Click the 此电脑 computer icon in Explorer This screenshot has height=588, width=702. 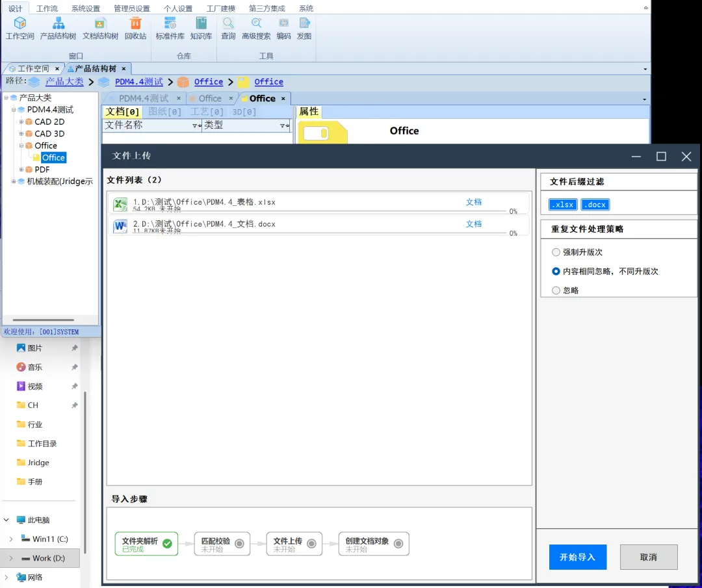pyautogui.click(x=21, y=520)
